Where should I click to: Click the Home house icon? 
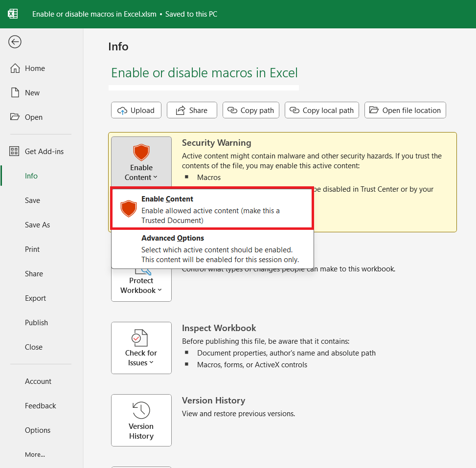point(15,68)
